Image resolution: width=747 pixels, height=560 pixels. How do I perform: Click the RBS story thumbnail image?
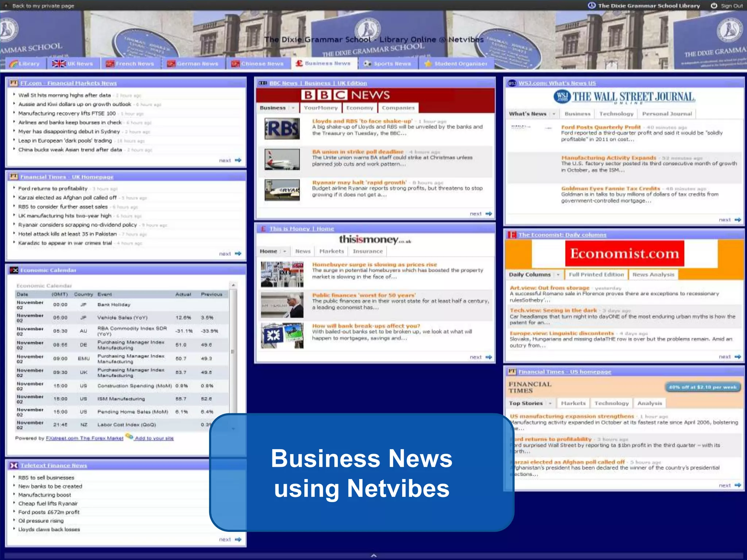pos(282,129)
